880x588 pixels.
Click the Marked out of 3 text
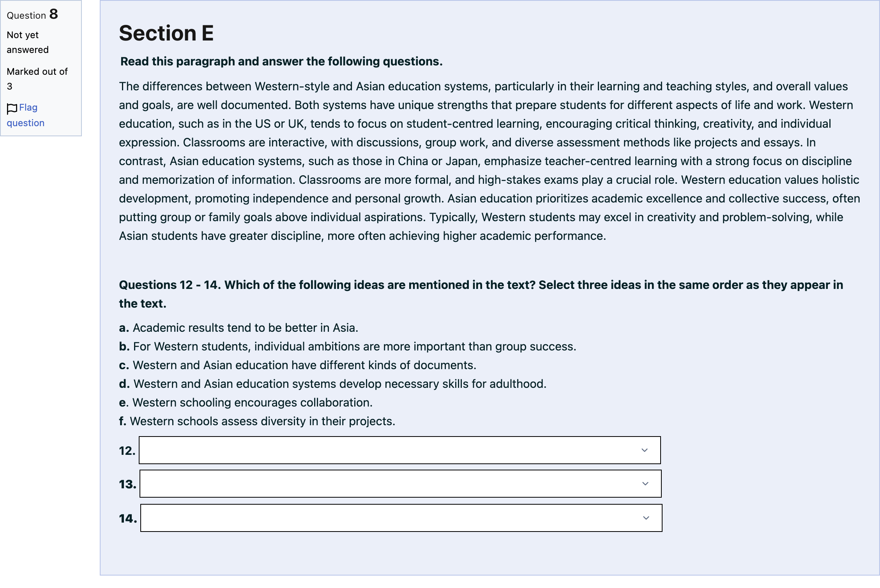point(37,79)
